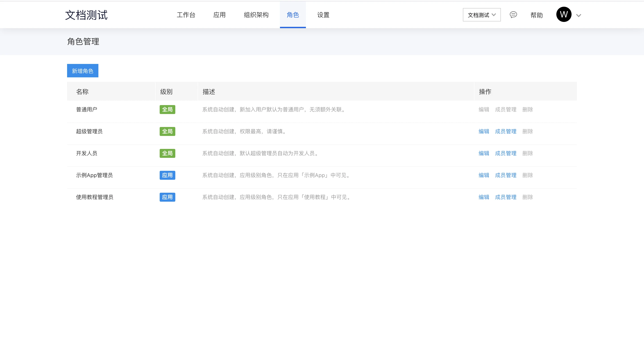Edit the 使用教程管理员 role
Viewport: 644px width, 351px height.
pyautogui.click(x=483, y=197)
